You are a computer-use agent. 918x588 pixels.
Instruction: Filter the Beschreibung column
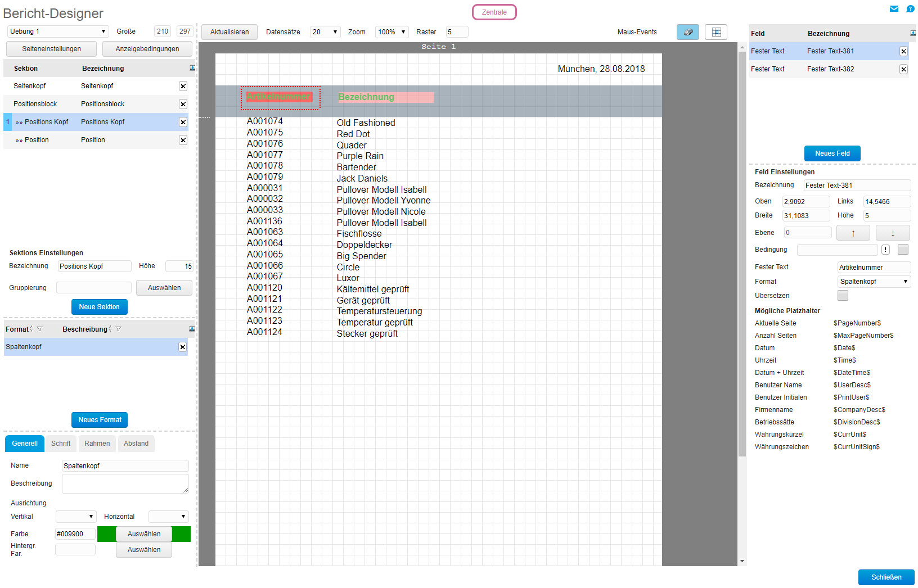(x=118, y=329)
